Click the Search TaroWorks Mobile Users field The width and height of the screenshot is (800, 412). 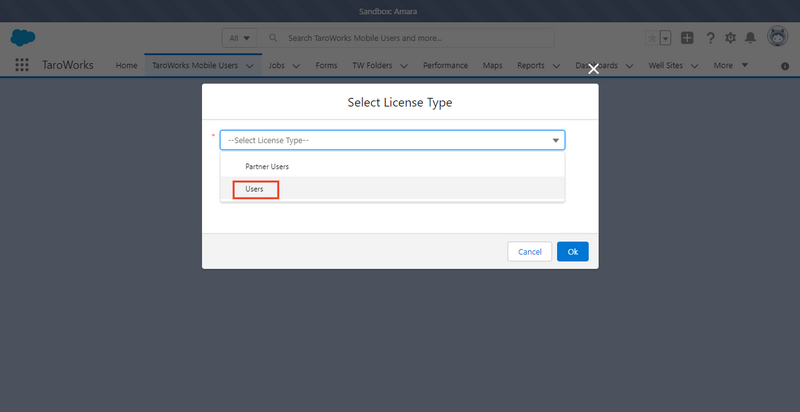click(x=415, y=38)
